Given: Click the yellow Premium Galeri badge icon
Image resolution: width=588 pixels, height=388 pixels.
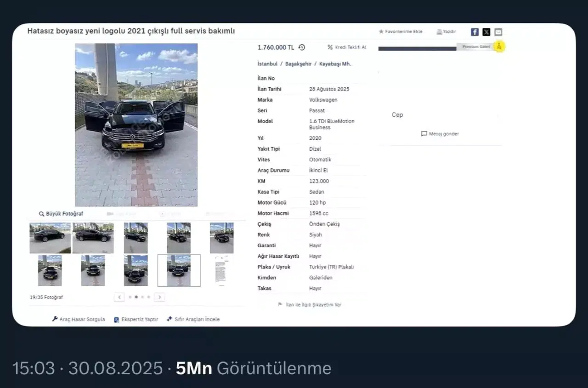Looking at the screenshot, I should [499, 46].
